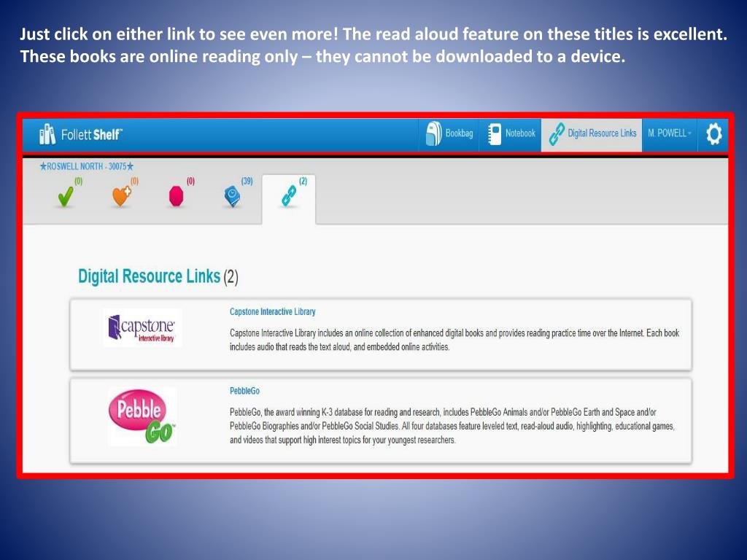Click the Digital Resource Links (2) heading
The image size is (747, 560).
(x=158, y=276)
